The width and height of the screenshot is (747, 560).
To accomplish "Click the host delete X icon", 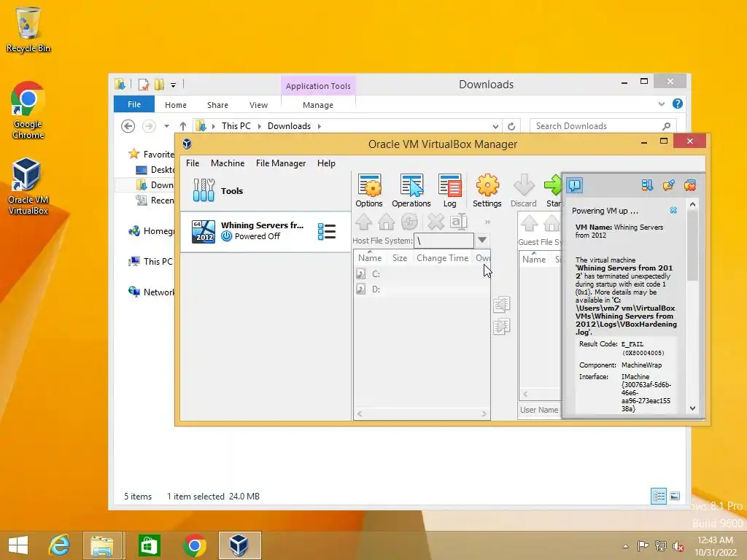I will coord(436,222).
